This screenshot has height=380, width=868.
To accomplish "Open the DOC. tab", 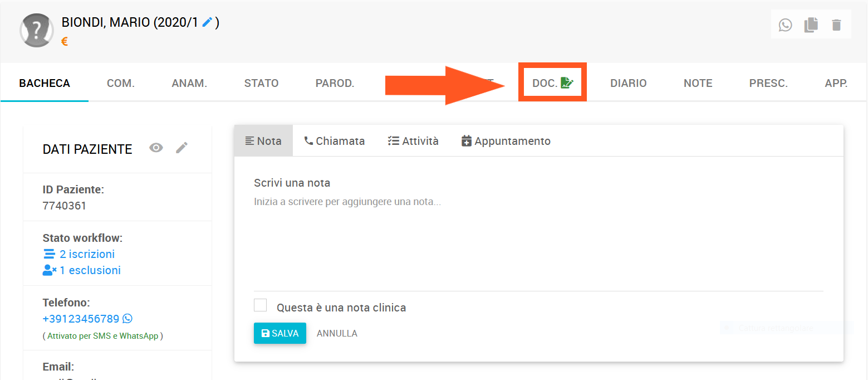I will (x=552, y=83).
